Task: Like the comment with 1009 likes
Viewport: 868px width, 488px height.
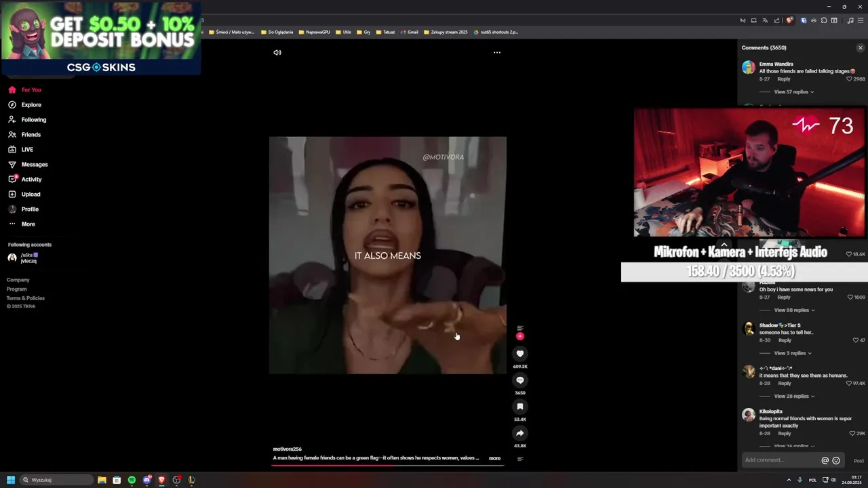Action: (x=851, y=298)
